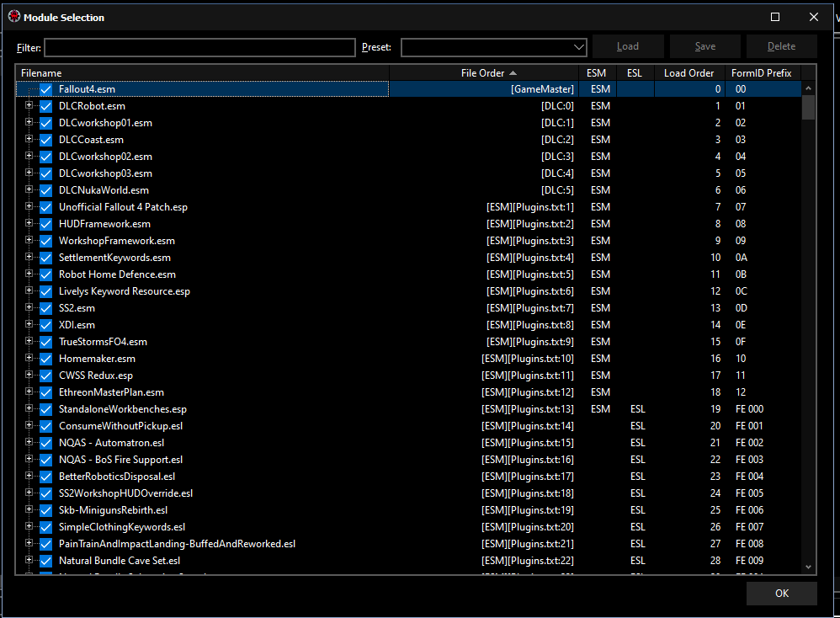Image resolution: width=840 pixels, height=618 pixels.
Task: Maximize the Module Selection window
Action: click(774, 17)
